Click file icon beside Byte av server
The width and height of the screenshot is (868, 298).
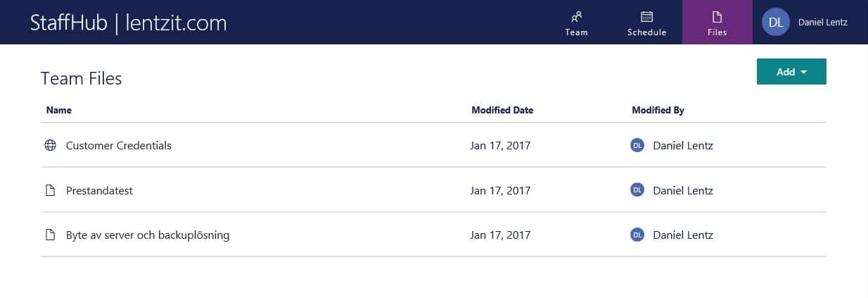50,235
